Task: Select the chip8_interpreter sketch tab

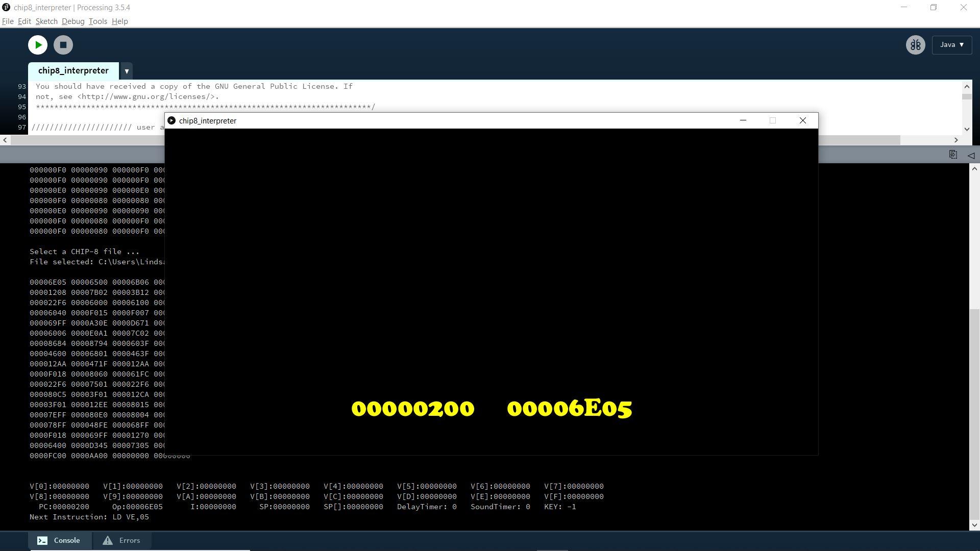Action: click(x=73, y=71)
